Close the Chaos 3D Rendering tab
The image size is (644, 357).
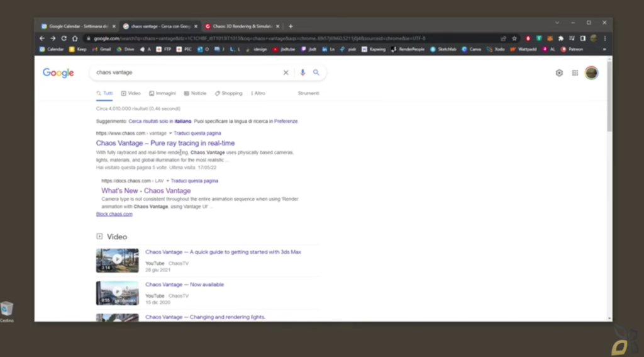click(277, 26)
